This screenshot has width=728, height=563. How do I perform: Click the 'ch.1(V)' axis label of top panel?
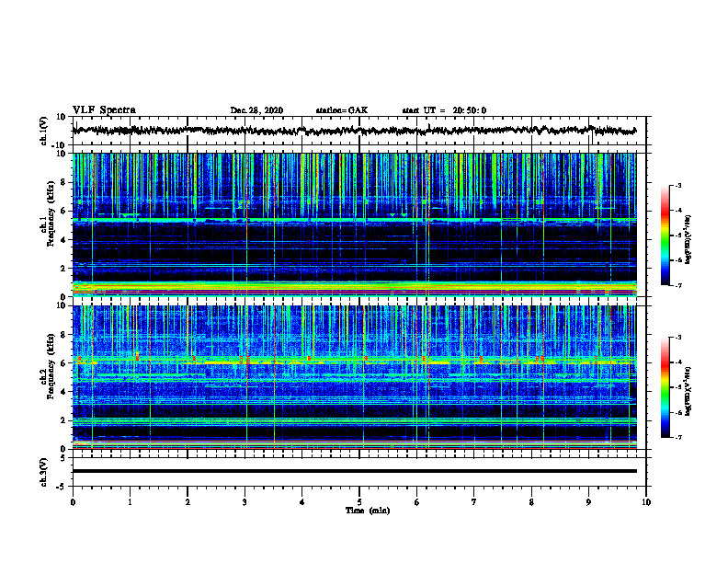pos(44,131)
